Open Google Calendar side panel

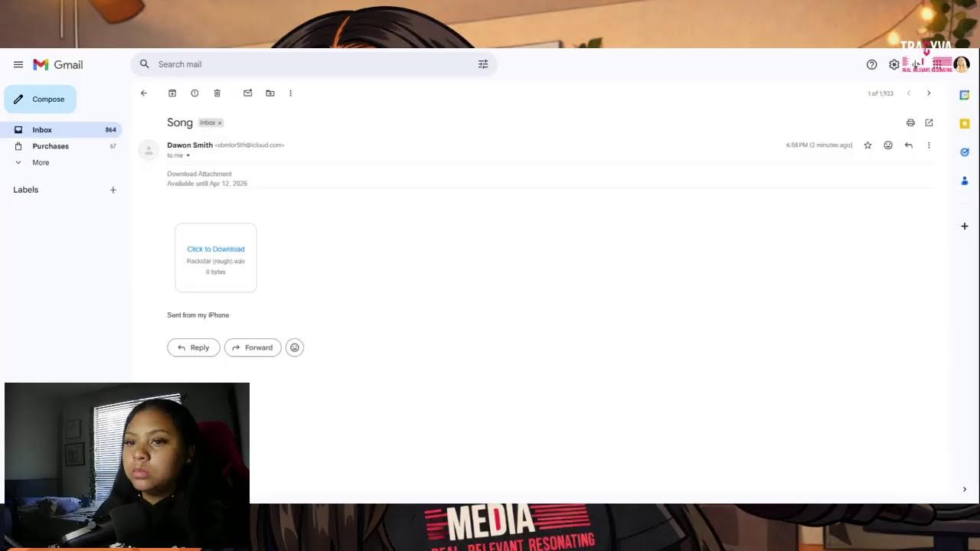(x=965, y=95)
